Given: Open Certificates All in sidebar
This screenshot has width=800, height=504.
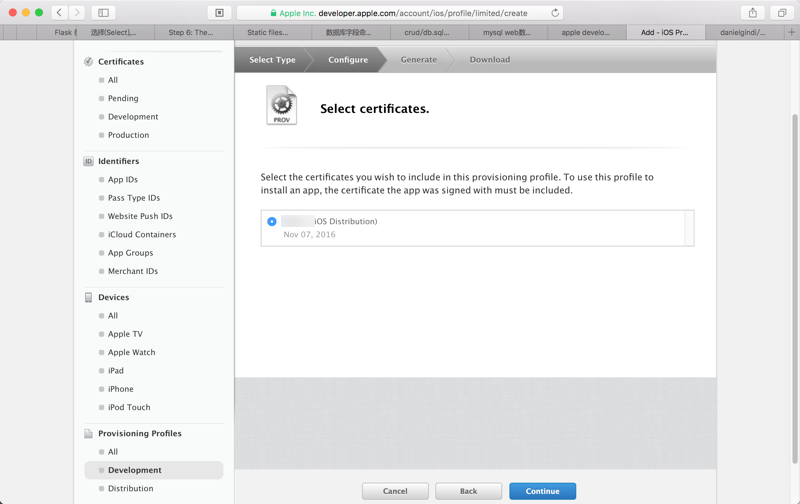Looking at the screenshot, I should [113, 80].
